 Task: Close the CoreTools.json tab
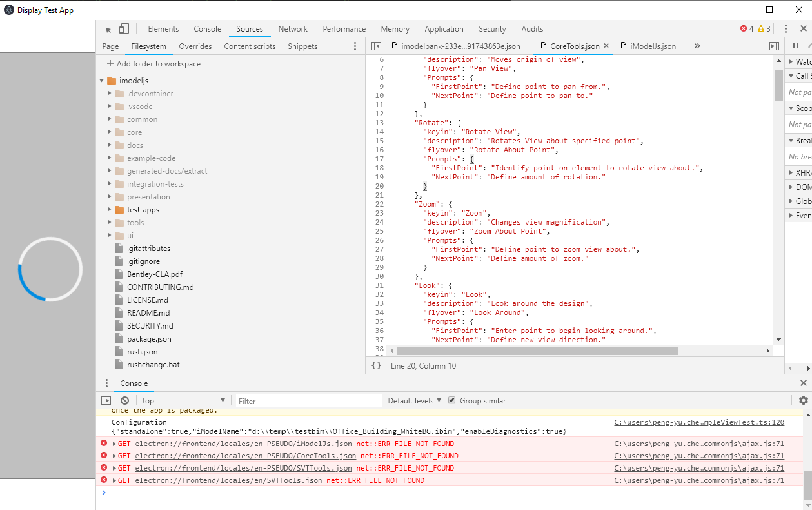606,46
